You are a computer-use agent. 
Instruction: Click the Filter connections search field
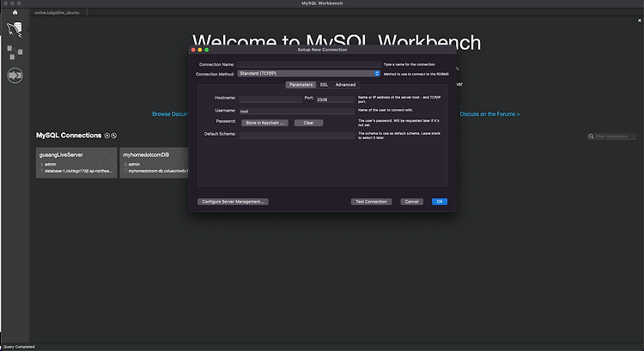click(611, 136)
